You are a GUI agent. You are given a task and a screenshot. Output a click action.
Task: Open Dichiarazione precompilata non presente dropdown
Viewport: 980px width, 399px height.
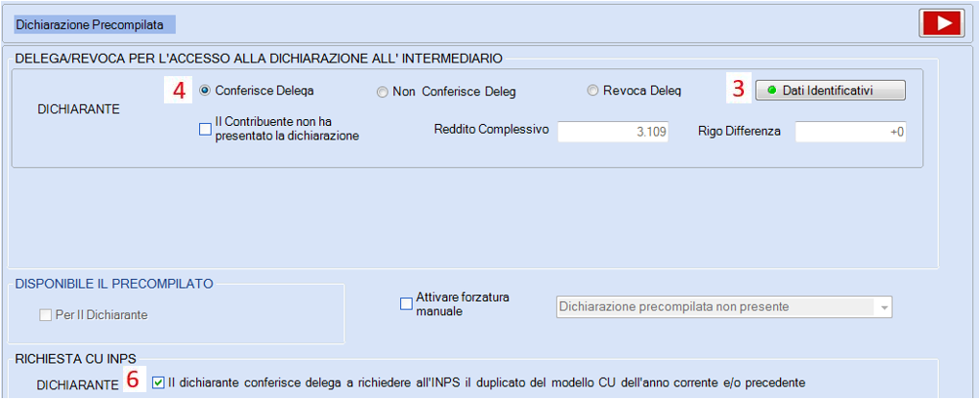[724, 306]
